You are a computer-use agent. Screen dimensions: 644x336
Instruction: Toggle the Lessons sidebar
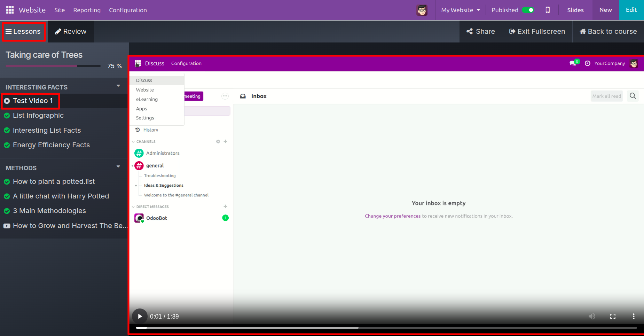point(24,31)
